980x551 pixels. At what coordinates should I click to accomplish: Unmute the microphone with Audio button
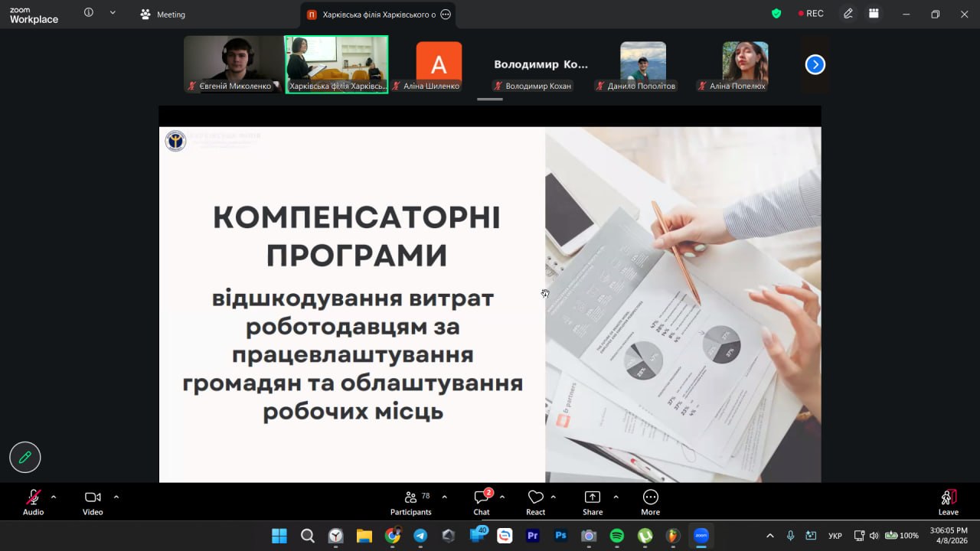tap(33, 501)
